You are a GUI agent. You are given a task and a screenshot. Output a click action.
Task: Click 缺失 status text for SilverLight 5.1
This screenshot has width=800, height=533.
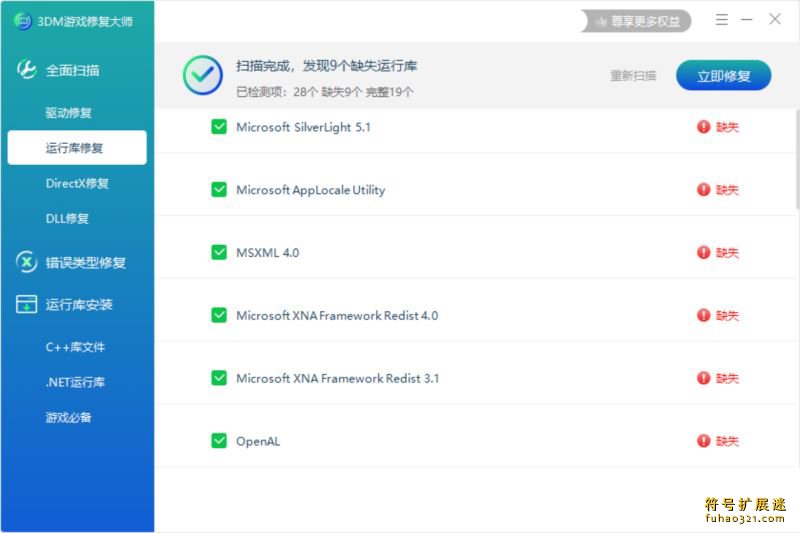pyautogui.click(x=727, y=126)
